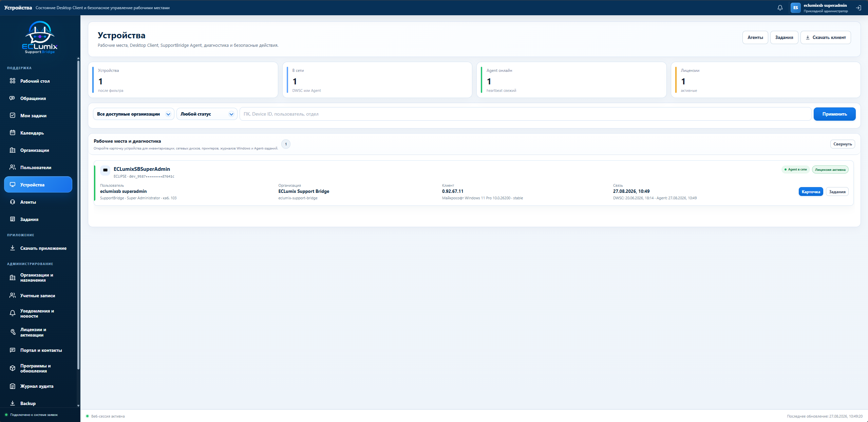The image size is (868, 422).
Task: Click the Учетные записи users icon
Action: coord(13,296)
